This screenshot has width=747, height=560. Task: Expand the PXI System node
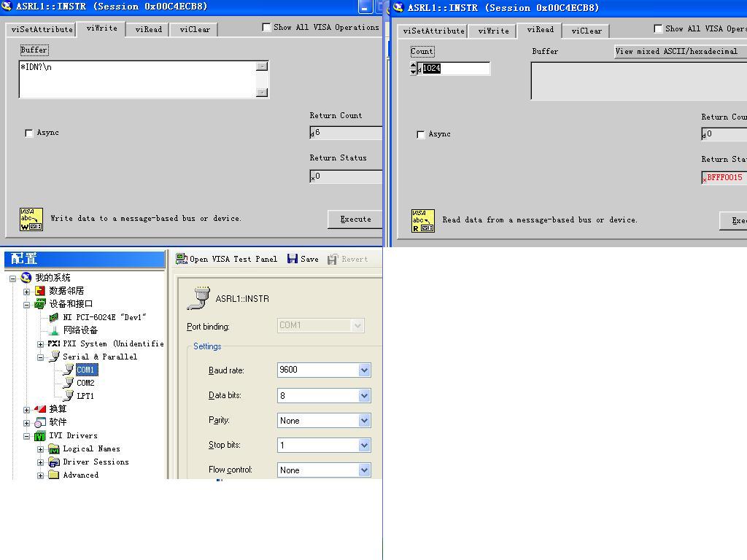coord(41,344)
